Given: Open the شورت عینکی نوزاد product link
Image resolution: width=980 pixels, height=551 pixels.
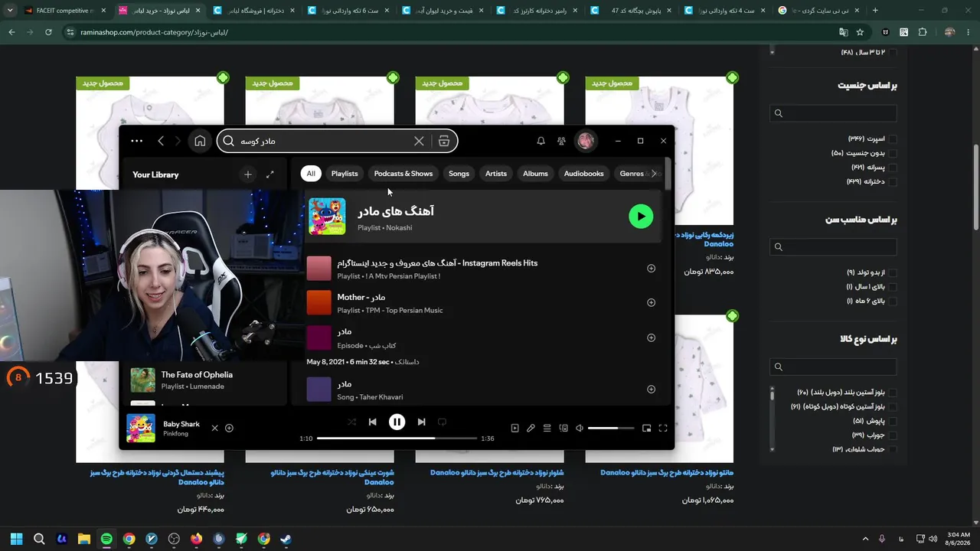Looking at the screenshot, I should click(x=332, y=478).
